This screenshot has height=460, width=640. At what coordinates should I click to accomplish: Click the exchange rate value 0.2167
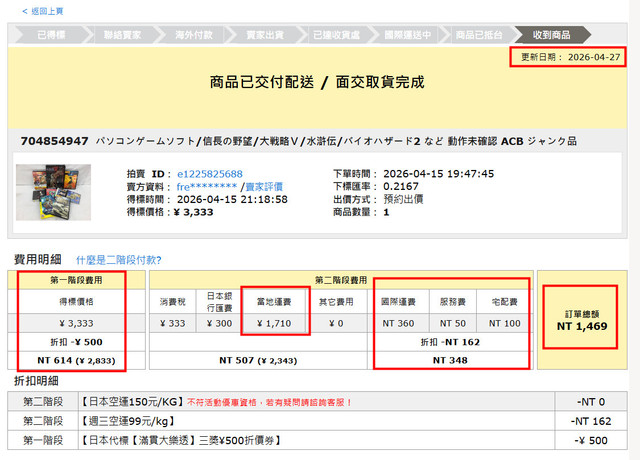pyautogui.click(x=401, y=187)
